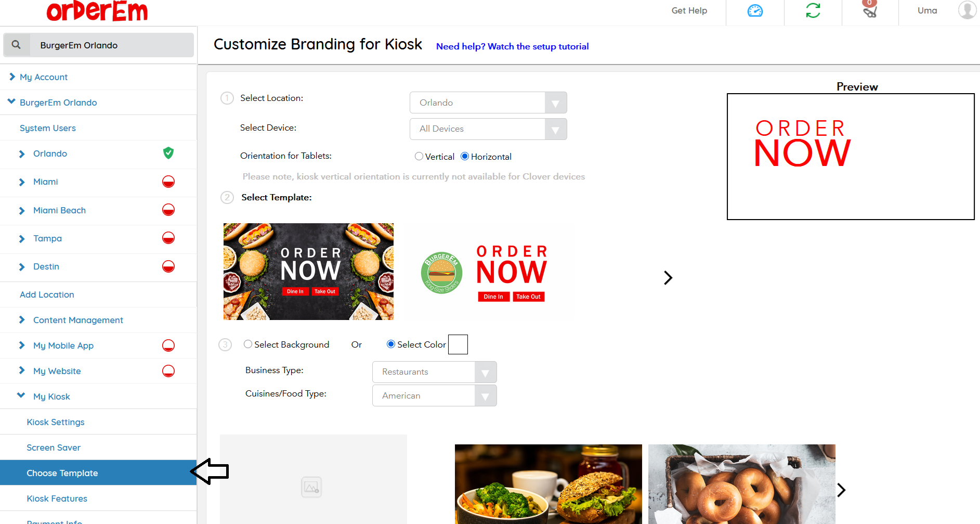Image resolution: width=980 pixels, height=524 pixels.
Task: Click the green shield icon beside Orlando
Action: (168, 153)
